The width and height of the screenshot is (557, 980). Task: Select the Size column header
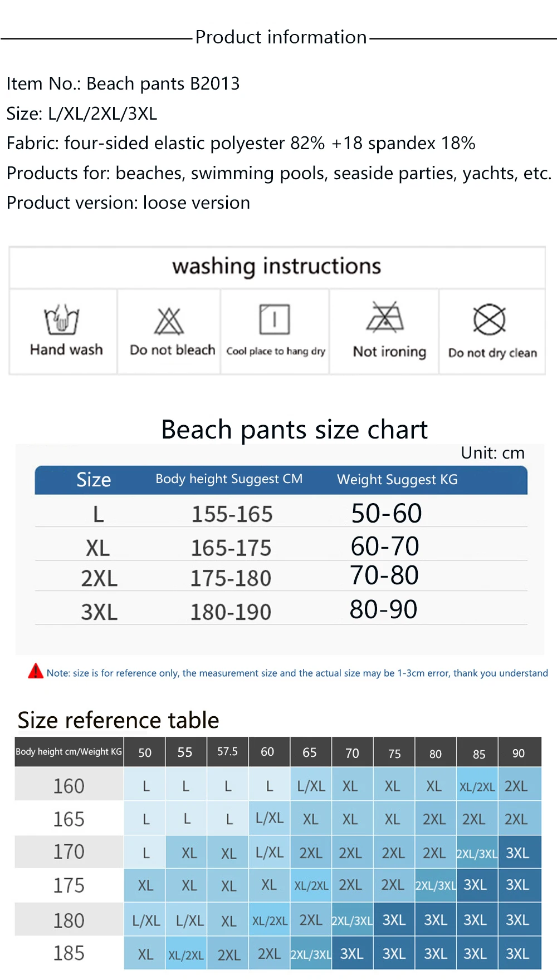[94, 480]
